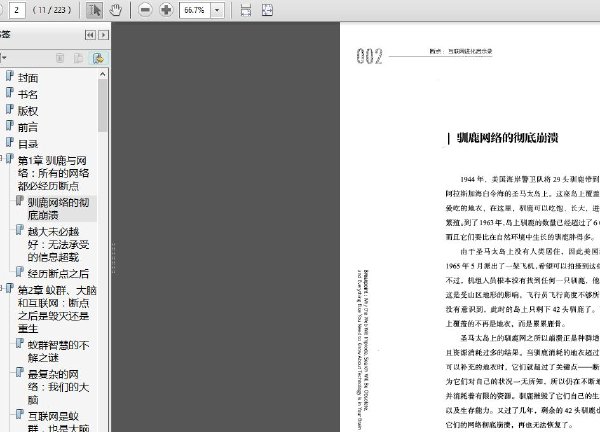The height and width of the screenshot is (432, 600).
Task: Click bookmark icon beside 前言
Action: pos(10,126)
